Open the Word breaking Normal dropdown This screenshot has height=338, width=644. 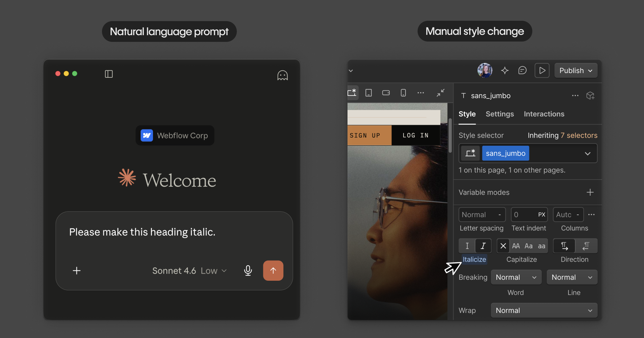(516, 277)
